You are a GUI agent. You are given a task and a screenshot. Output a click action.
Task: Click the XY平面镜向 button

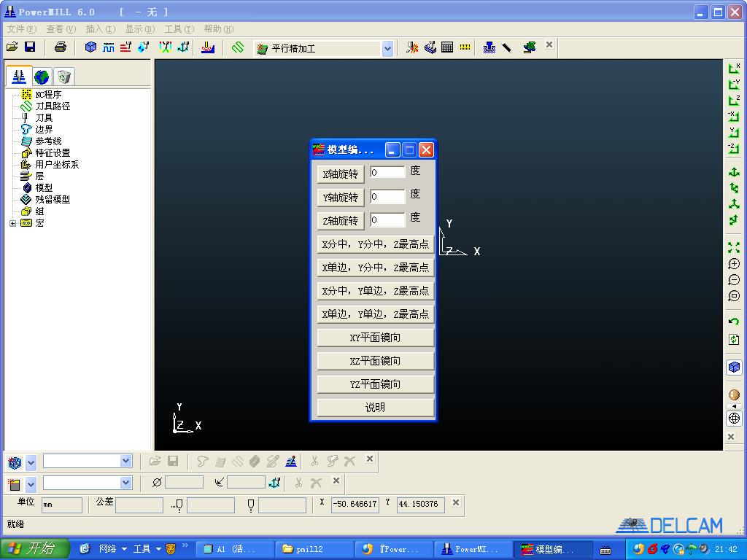(376, 338)
